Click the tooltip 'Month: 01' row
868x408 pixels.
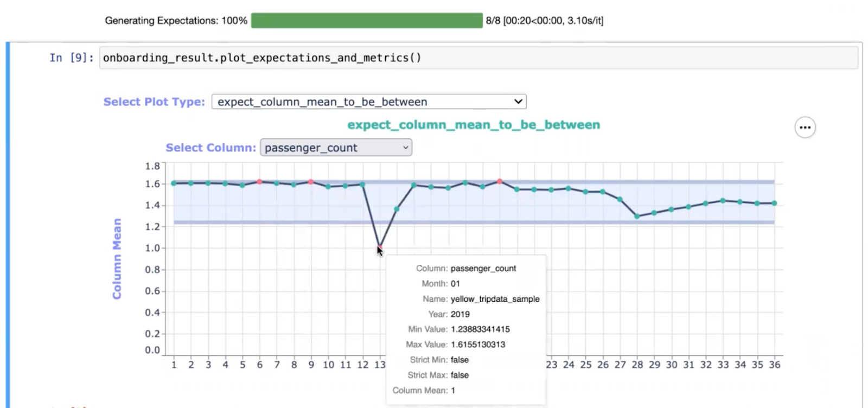441,284
